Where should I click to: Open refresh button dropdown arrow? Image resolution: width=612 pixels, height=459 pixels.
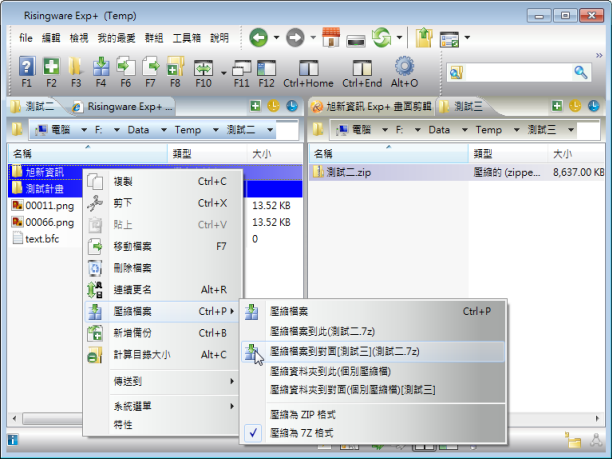coord(399,38)
